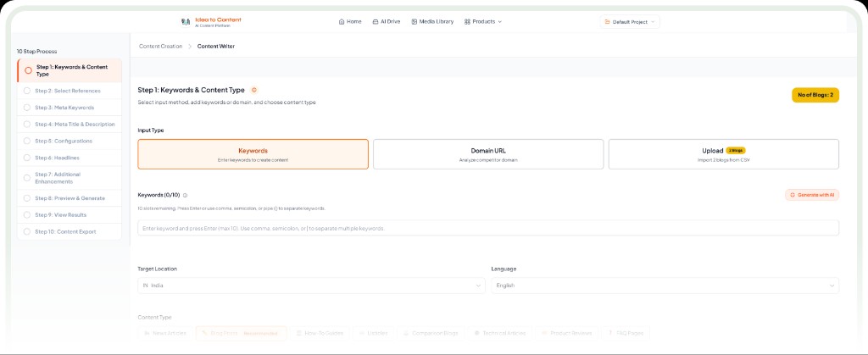Open Media Library from top navigation
The height and width of the screenshot is (355, 868).
432,21
